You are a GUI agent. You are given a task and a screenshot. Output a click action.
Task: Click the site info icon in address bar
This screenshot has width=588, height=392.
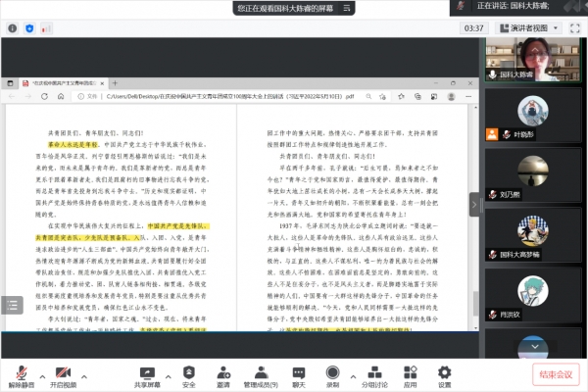pyautogui.click(x=80, y=96)
